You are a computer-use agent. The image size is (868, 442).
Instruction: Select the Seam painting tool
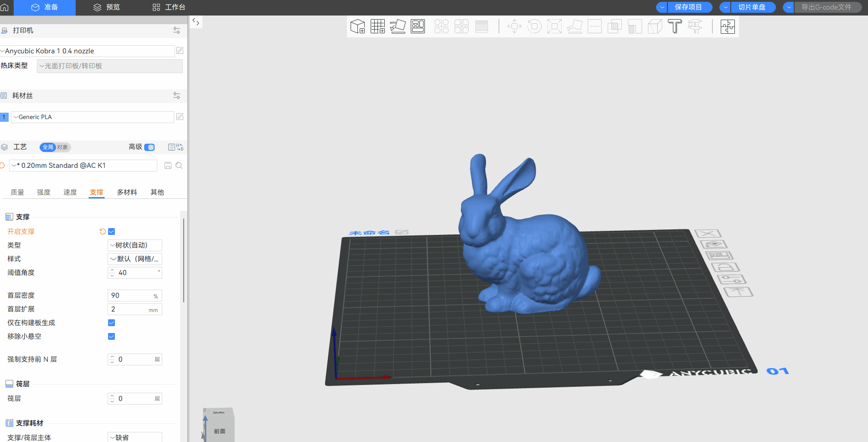[655, 26]
